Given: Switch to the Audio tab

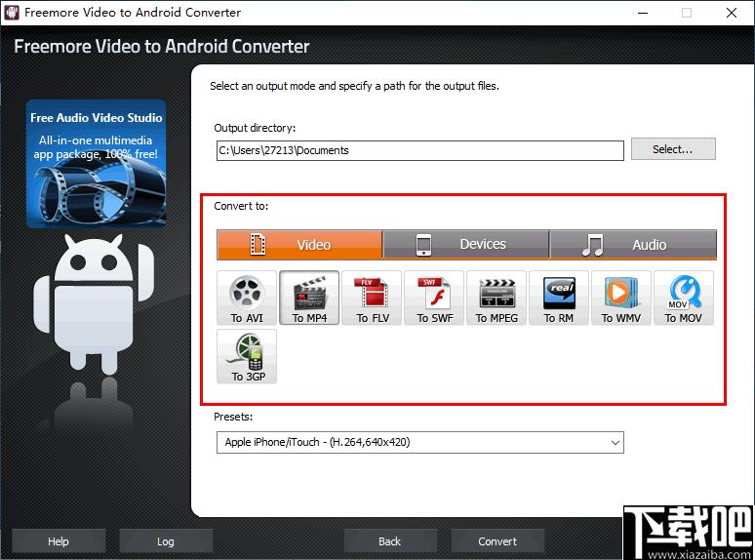Looking at the screenshot, I should coord(633,245).
